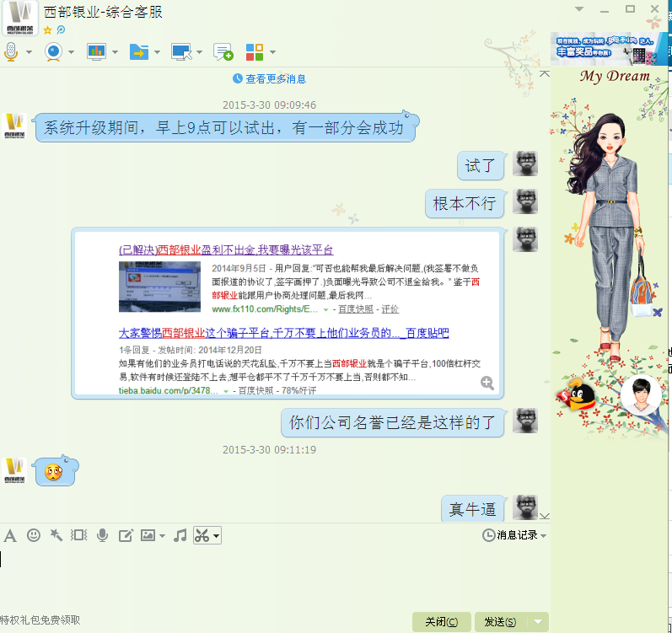Take a screenshot with the scissors icon
Screen dimensions: 672x633
pos(202,535)
